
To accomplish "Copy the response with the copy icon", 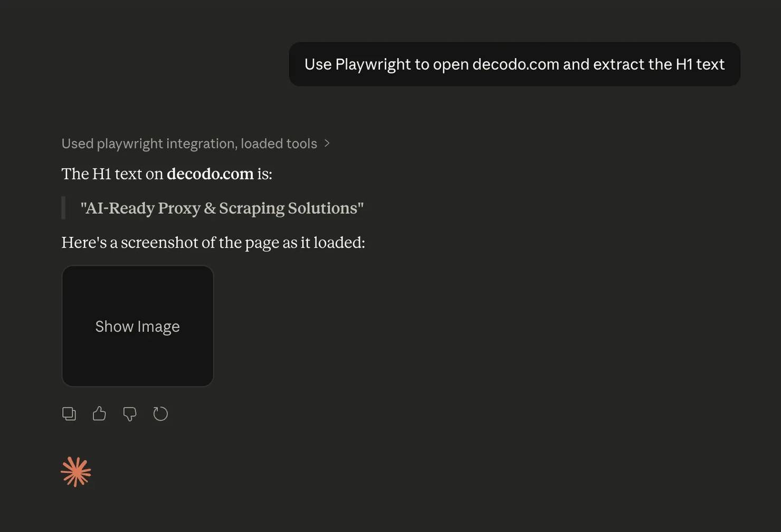I will [69, 414].
